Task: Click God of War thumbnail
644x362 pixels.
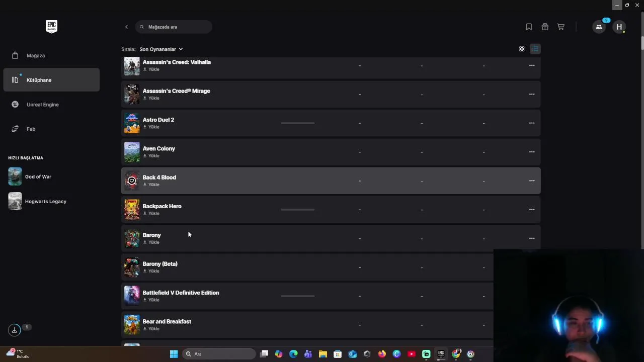Action: [15, 176]
